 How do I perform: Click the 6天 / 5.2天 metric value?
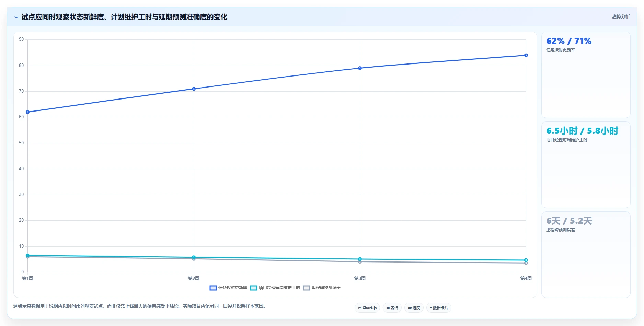click(x=569, y=221)
